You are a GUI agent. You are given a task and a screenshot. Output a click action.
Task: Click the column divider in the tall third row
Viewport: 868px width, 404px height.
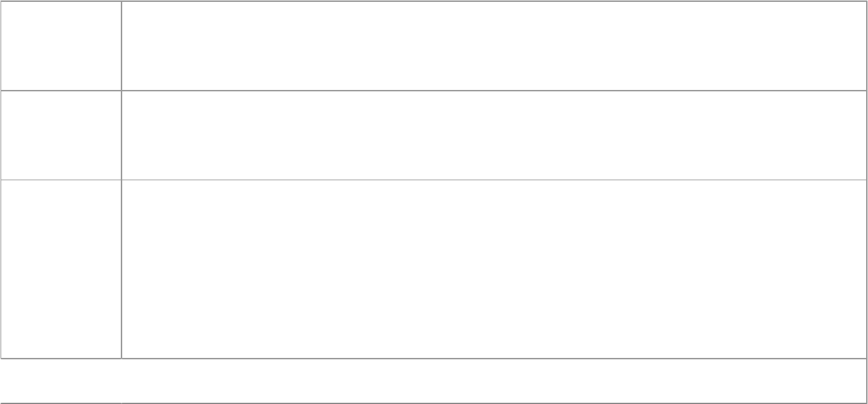pyautogui.click(x=122, y=269)
